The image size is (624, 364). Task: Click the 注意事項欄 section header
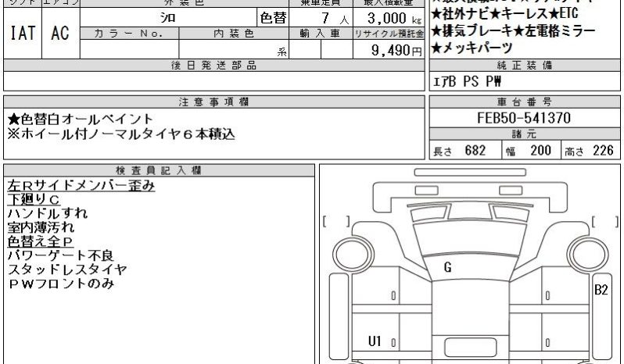214,102
